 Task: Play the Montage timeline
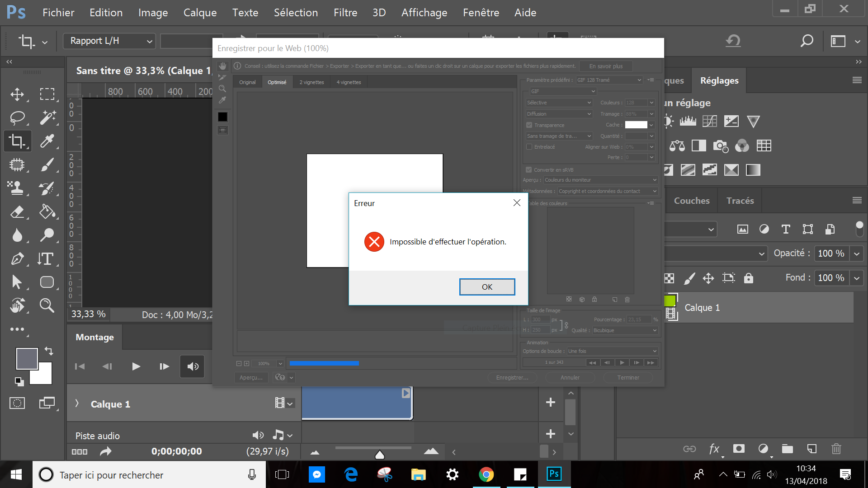click(x=136, y=366)
